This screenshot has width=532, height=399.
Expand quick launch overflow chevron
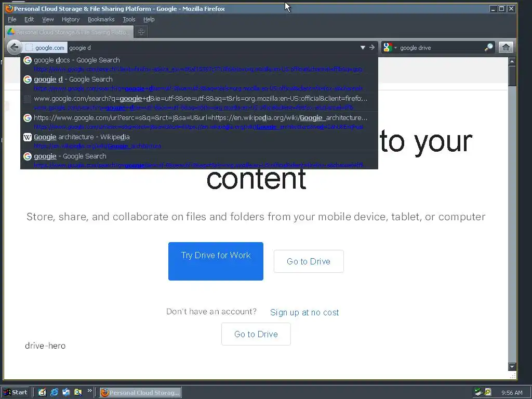(x=89, y=391)
